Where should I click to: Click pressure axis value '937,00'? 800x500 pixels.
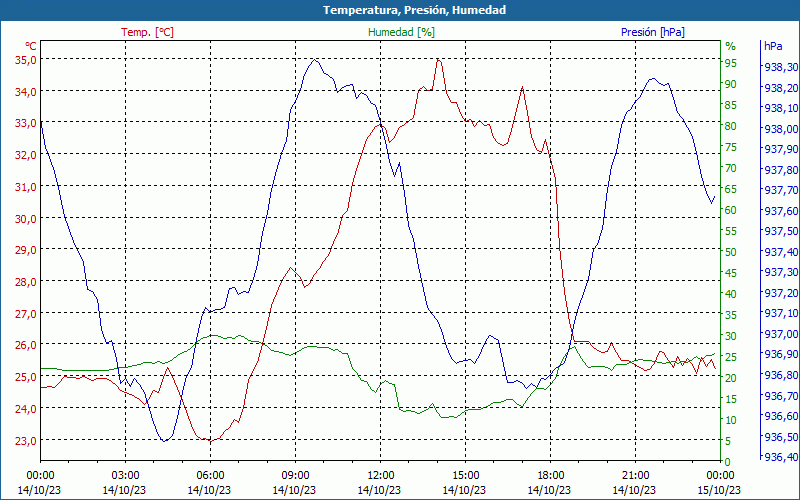pyautogui.click(x=781, y=334)
